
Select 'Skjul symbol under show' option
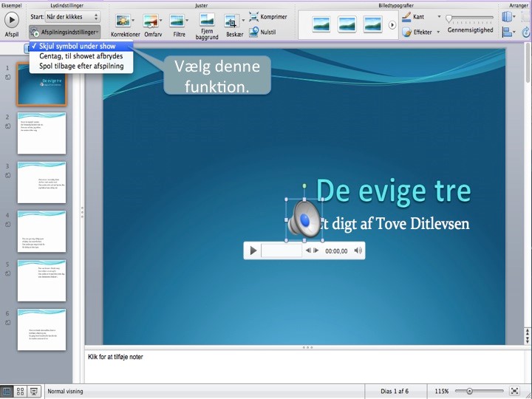pos(81,46)
